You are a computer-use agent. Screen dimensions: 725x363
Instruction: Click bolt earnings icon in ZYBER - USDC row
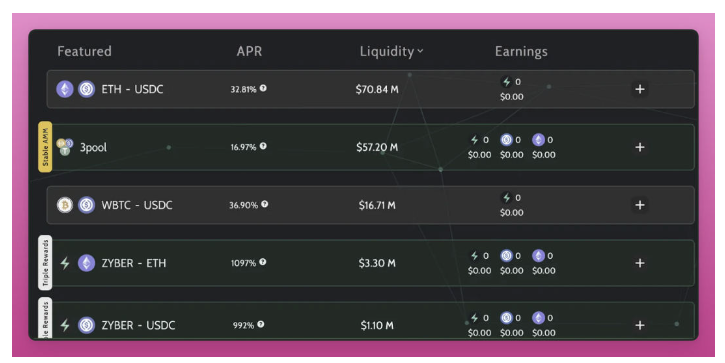pos(474,318)
